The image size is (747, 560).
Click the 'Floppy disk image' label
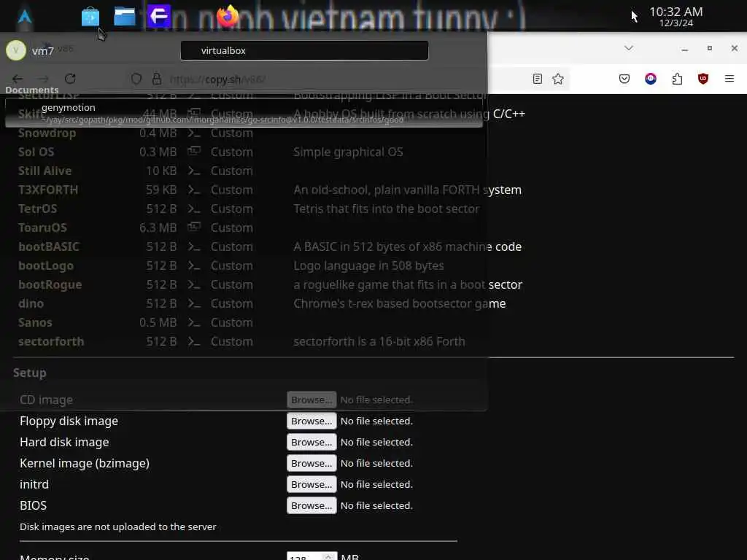(x=69, y=421)
